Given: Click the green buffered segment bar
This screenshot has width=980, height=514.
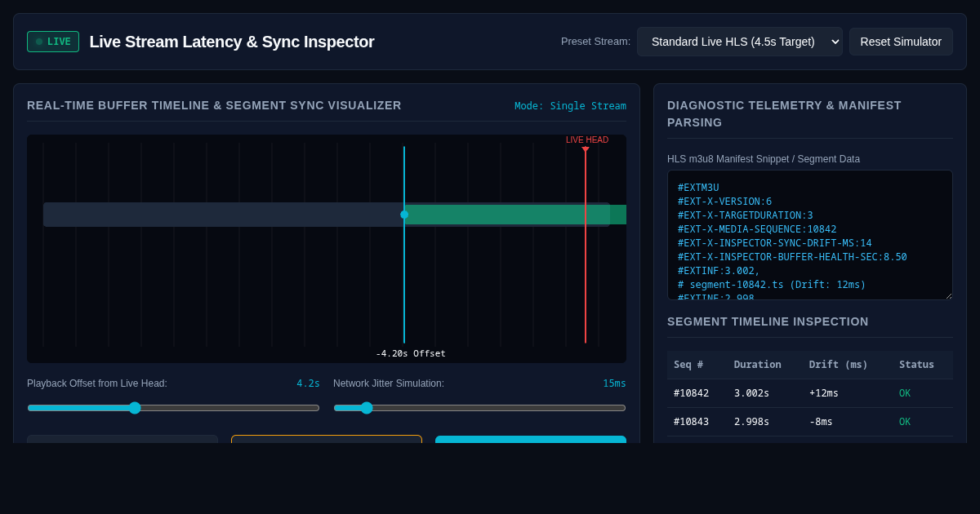Looking at the screenshot, I should (x=515, y=215).
